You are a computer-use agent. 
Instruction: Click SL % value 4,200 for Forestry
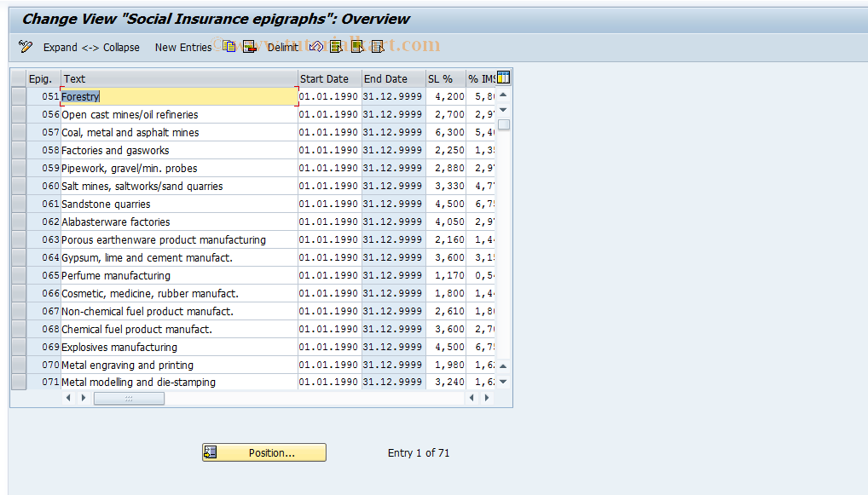pos(446,96)
